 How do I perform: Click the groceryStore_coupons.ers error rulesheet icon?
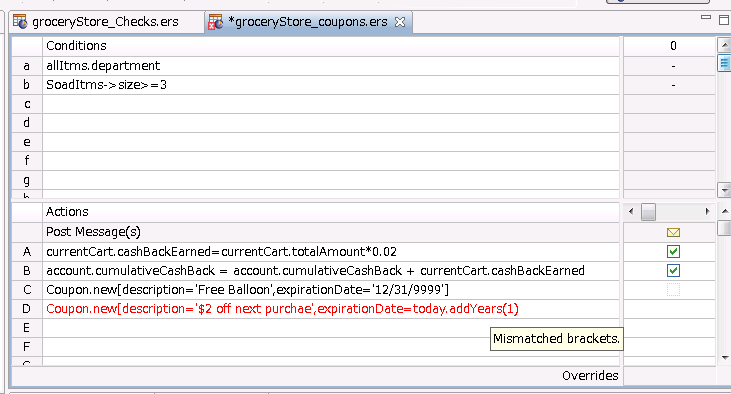tap(215, 22)
